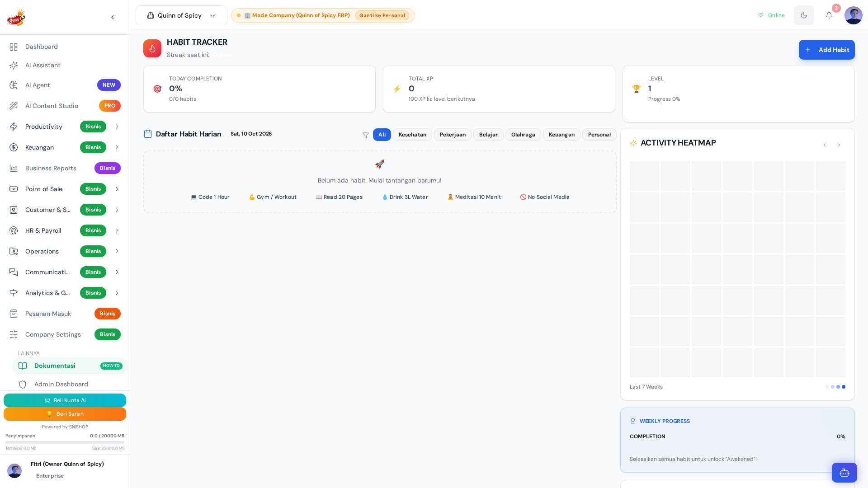
Task: Open the Quinn of Spicy company dropdown
Action: tap(181, 15)
